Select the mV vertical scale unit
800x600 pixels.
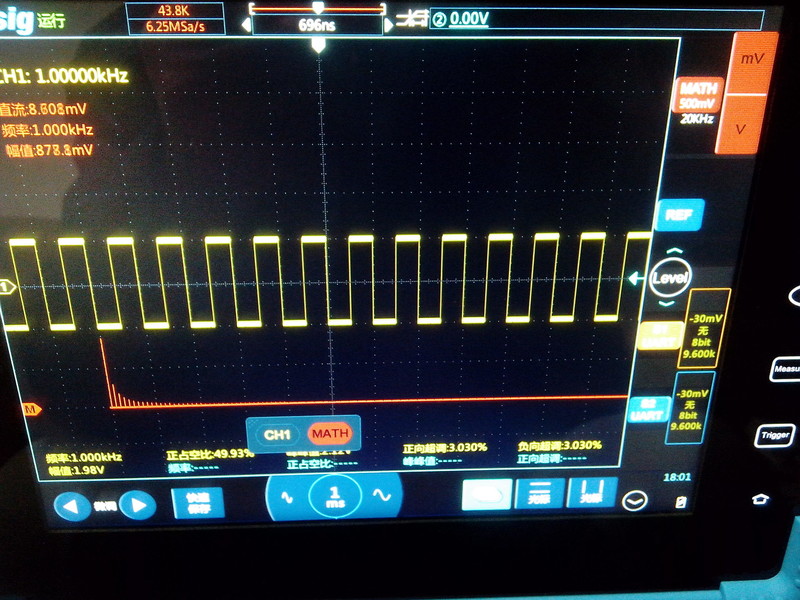pos(750,60)
